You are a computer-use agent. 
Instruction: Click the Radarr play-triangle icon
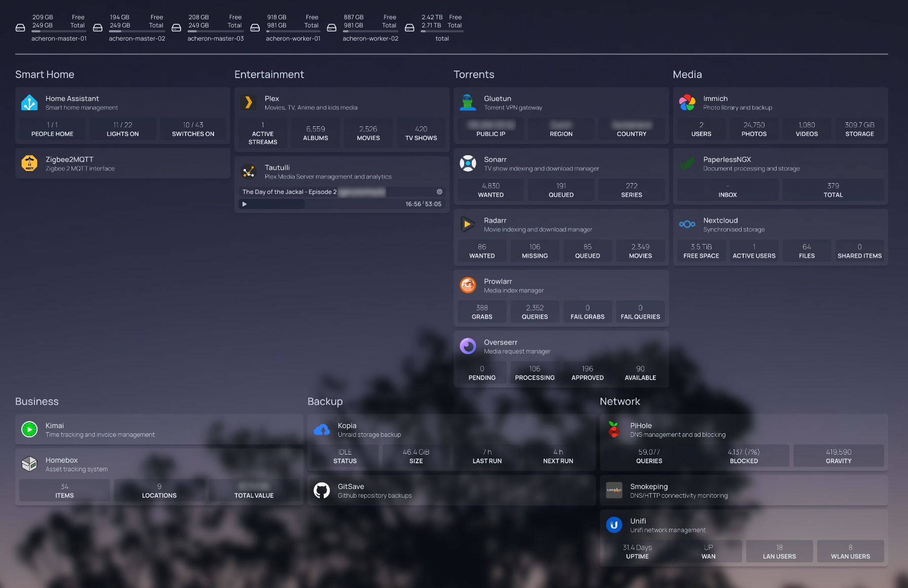click(468, 224)
